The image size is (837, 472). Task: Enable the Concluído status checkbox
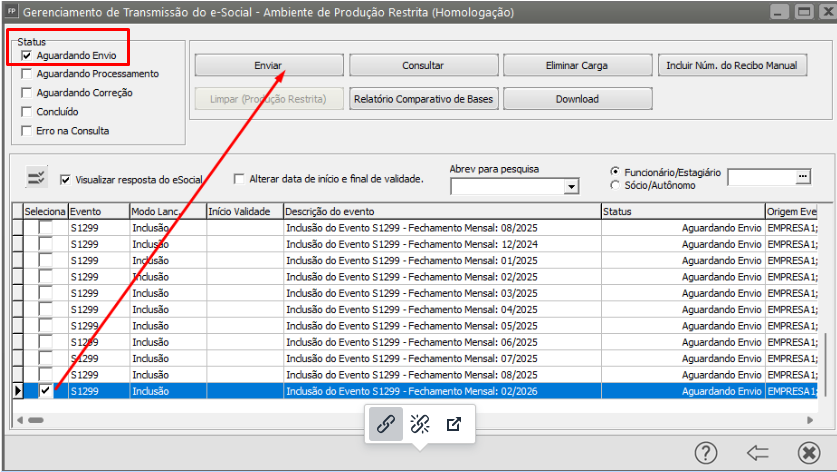coord(27,112)
